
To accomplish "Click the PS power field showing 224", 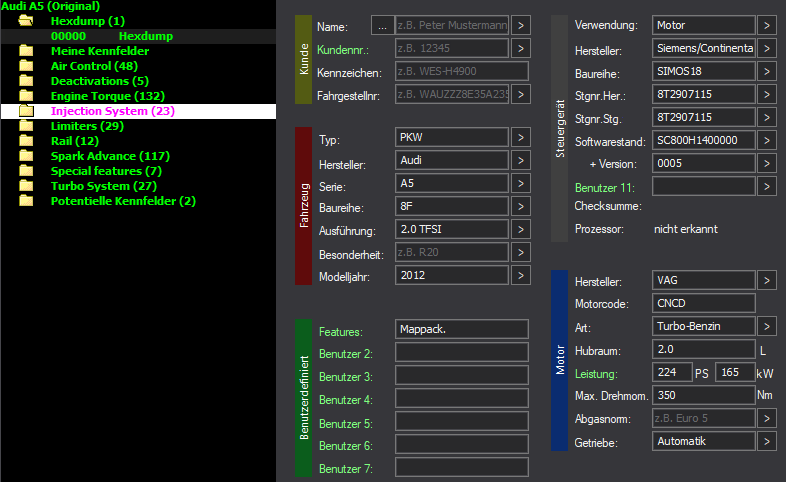I will coord(672,372).
